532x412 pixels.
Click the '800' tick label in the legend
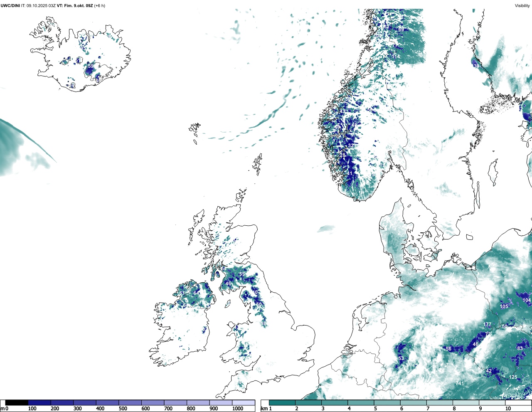tap(191, 409)
